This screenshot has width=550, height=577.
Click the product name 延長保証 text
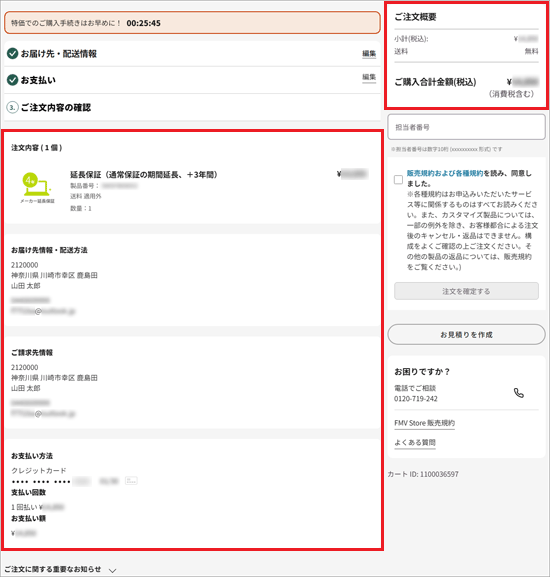144,174
